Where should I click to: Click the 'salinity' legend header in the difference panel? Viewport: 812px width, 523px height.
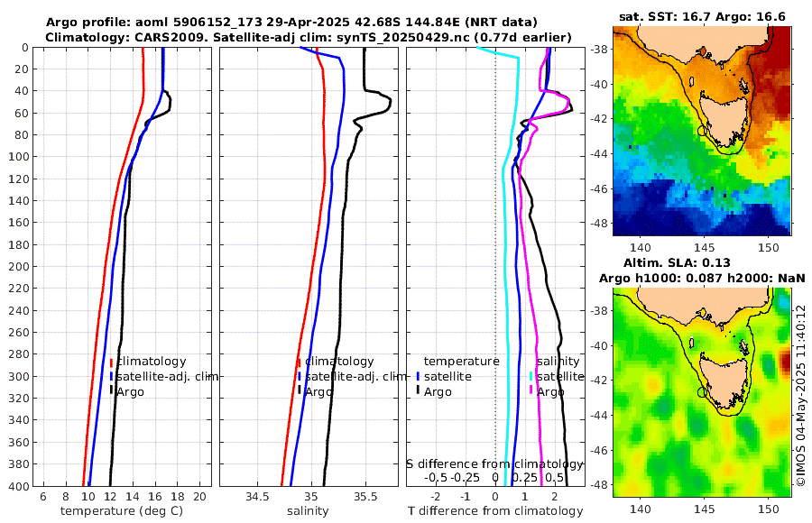coord(558,362)
